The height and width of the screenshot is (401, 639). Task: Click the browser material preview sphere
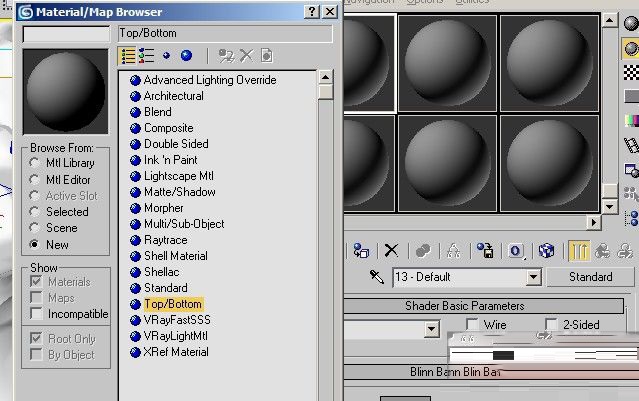click(65, 92)
